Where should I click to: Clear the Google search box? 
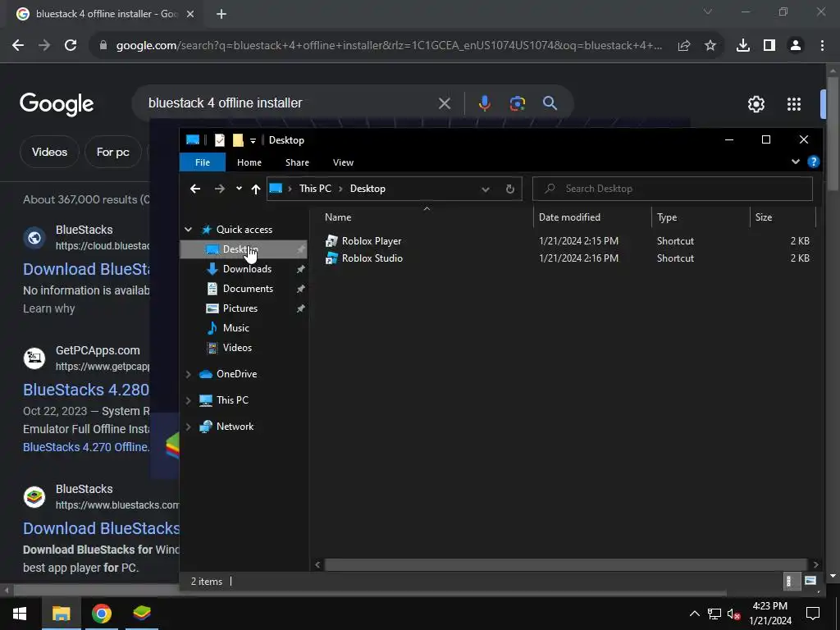(444, 103)
